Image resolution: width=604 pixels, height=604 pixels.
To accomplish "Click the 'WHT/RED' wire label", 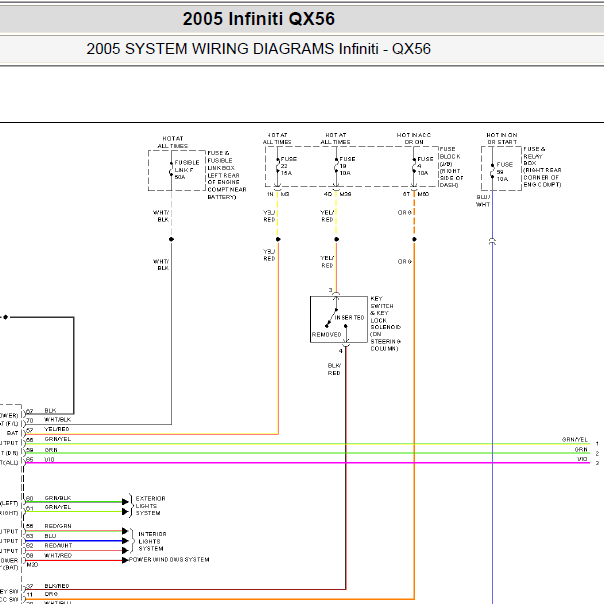I will (58, 556).
